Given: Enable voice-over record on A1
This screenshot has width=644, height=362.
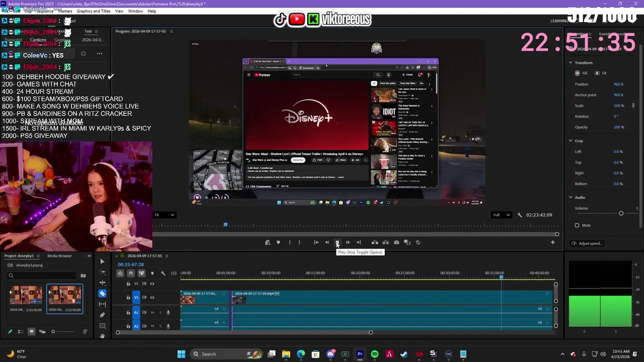Looking at the screenshot, I should (168, 312).
